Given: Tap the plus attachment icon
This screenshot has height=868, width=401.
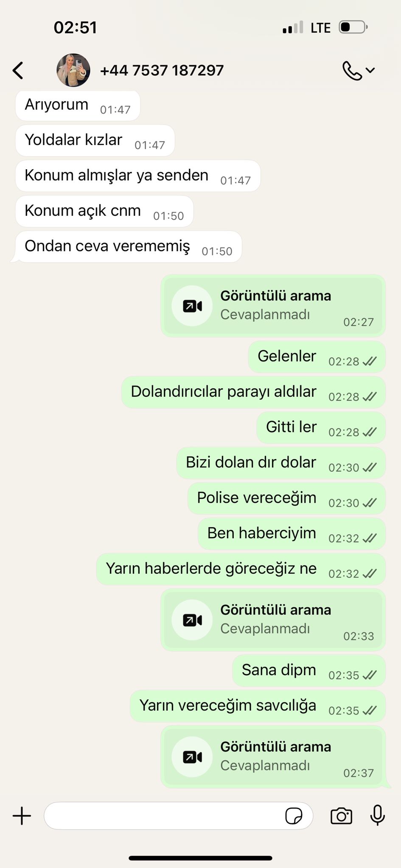Looking at the screenshot, I should [x=22, y=816].
